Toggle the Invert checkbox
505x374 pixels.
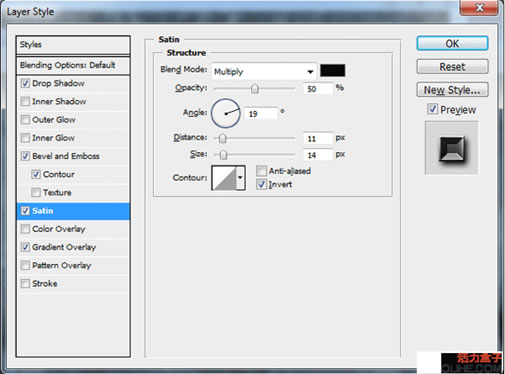(x=262, y=184)
